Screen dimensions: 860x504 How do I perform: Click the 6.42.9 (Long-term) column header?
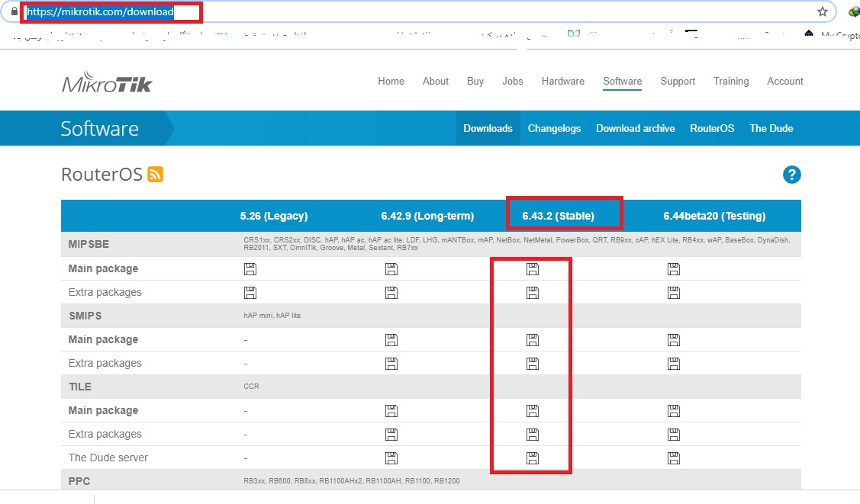click(x=428, y=216)
